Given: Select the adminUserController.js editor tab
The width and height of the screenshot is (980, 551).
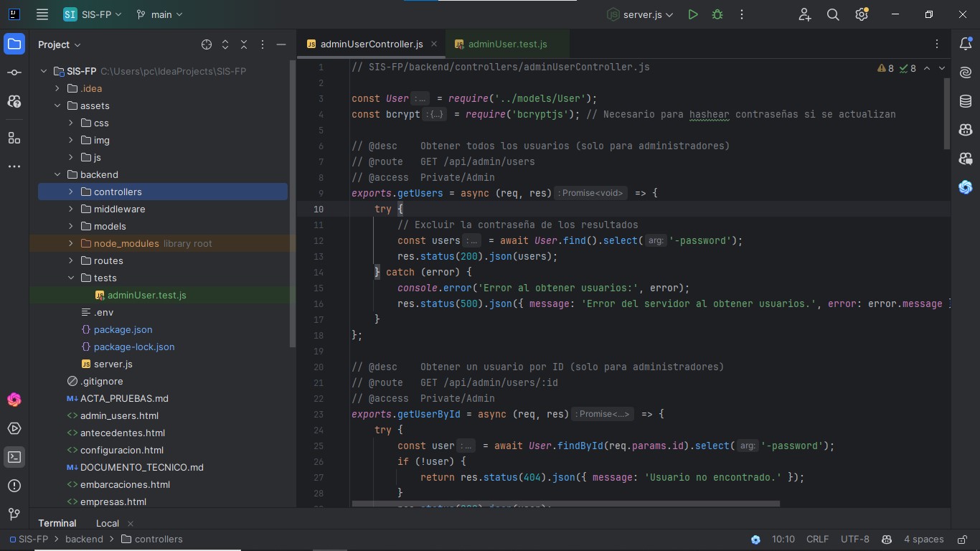Looking at the screenshot, I should click(x=371, y=44).
